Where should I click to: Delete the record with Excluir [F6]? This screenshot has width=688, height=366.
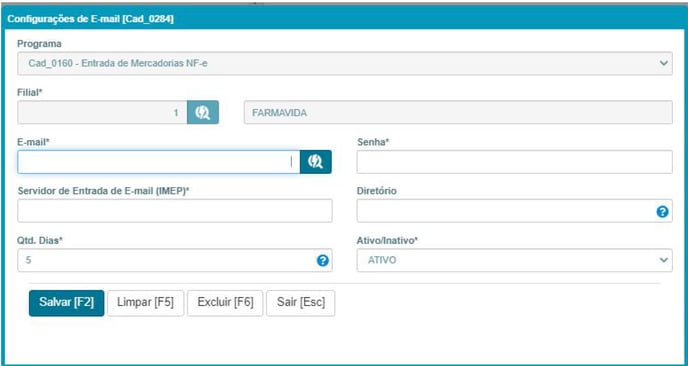(x=225, y=303)
